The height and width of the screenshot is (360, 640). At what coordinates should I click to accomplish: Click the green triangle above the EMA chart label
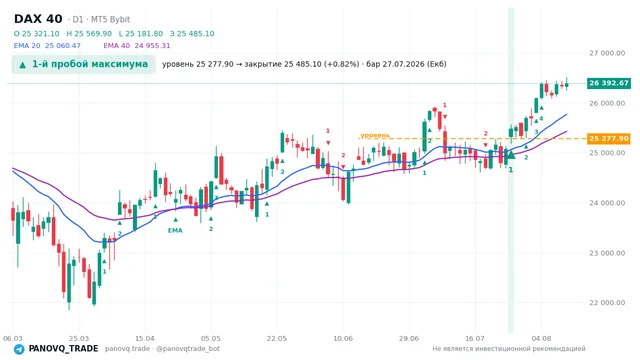[176, 220]
